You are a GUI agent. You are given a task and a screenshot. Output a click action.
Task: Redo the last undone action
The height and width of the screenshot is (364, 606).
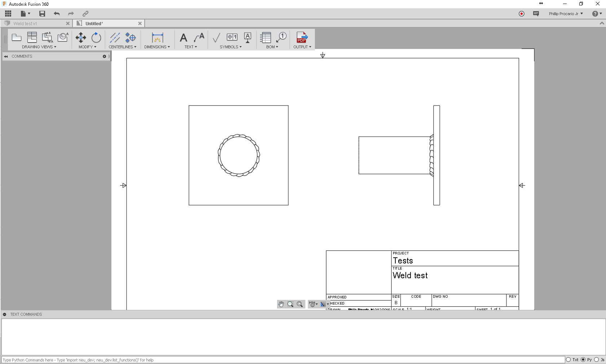click(x=71, y=14)
